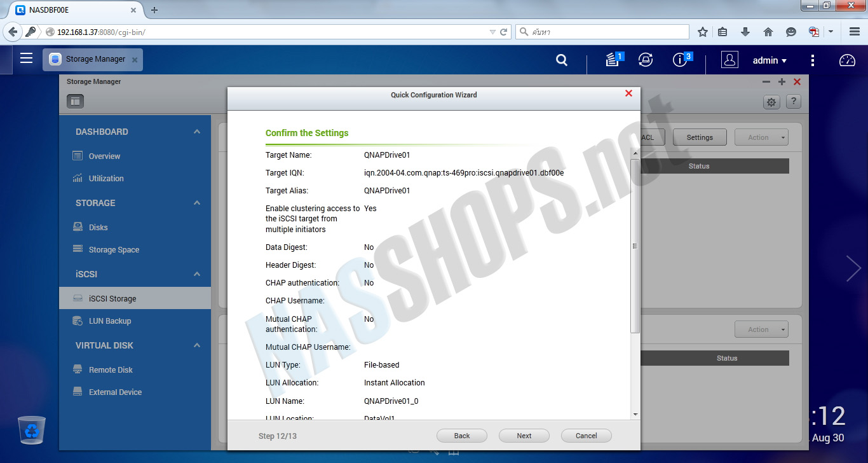
Task: Open the external devices icon in top bar
Action: (646, 60)
